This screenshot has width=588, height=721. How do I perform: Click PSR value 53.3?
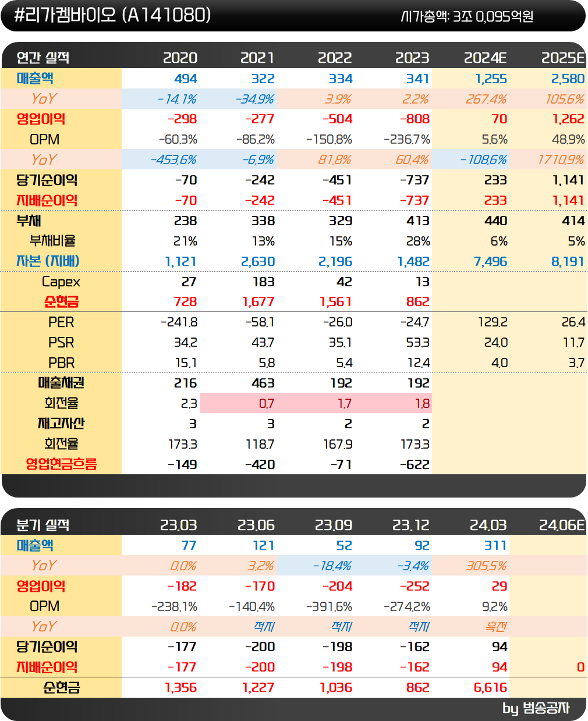419,342
